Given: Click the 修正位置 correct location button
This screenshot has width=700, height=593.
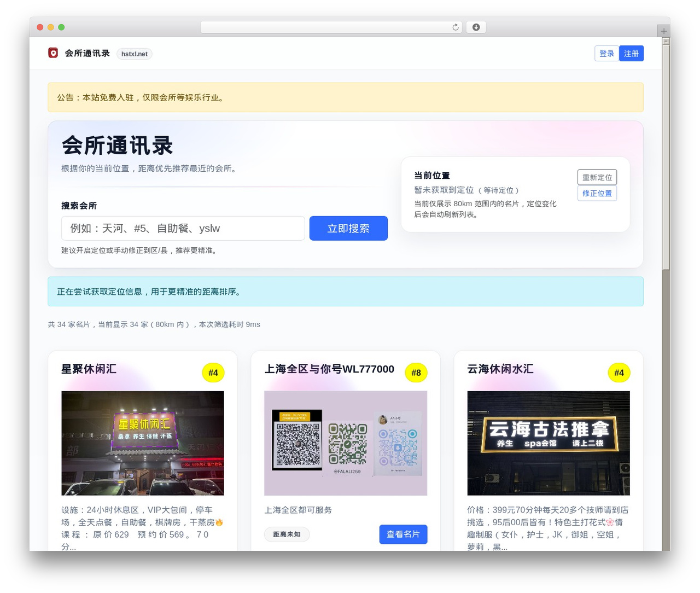Looking at the screenshot, I should tap(597, 193).
